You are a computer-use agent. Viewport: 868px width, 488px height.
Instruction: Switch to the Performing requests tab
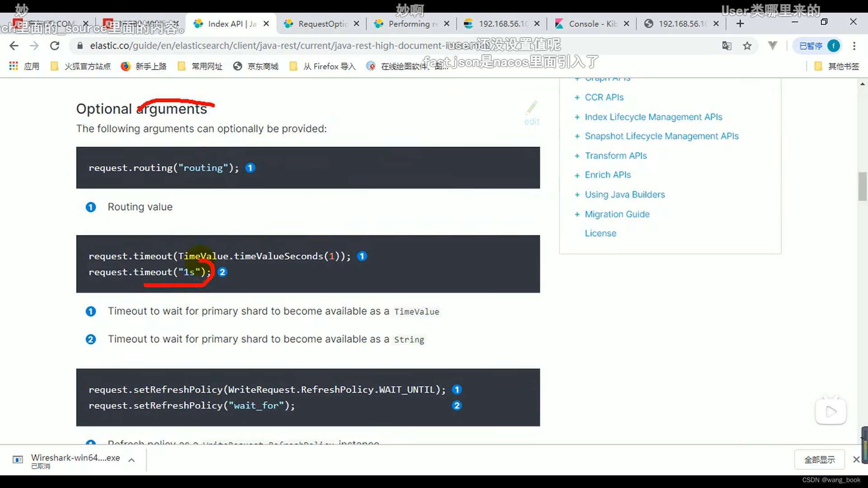click(x=412, y=23)
